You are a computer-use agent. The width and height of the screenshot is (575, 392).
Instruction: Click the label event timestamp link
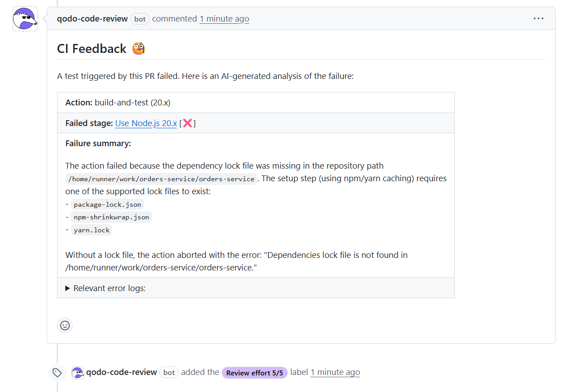point(335,372)
